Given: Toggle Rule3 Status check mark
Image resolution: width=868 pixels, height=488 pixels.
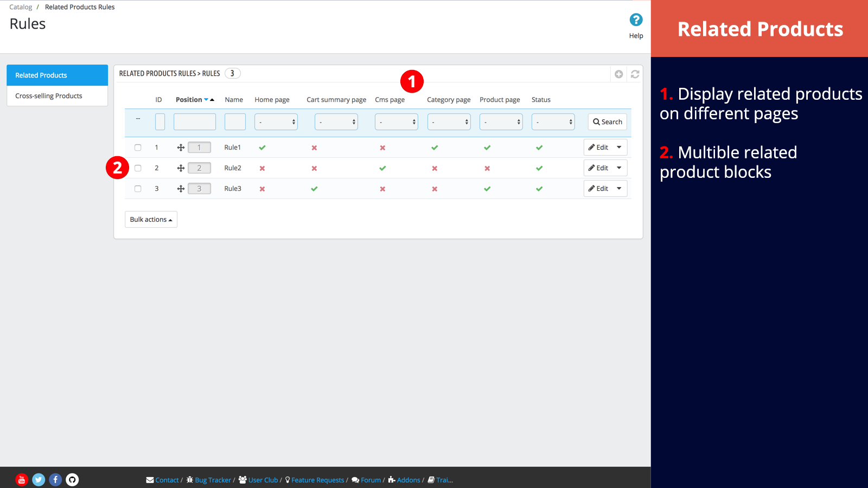Looking at the screenshot, I should pos(539,189).
